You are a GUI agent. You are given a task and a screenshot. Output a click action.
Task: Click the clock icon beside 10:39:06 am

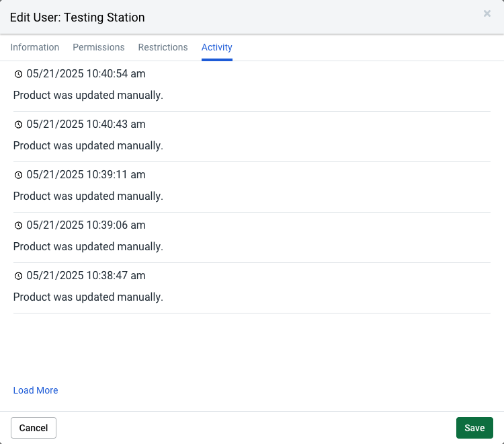pos(18,225)
